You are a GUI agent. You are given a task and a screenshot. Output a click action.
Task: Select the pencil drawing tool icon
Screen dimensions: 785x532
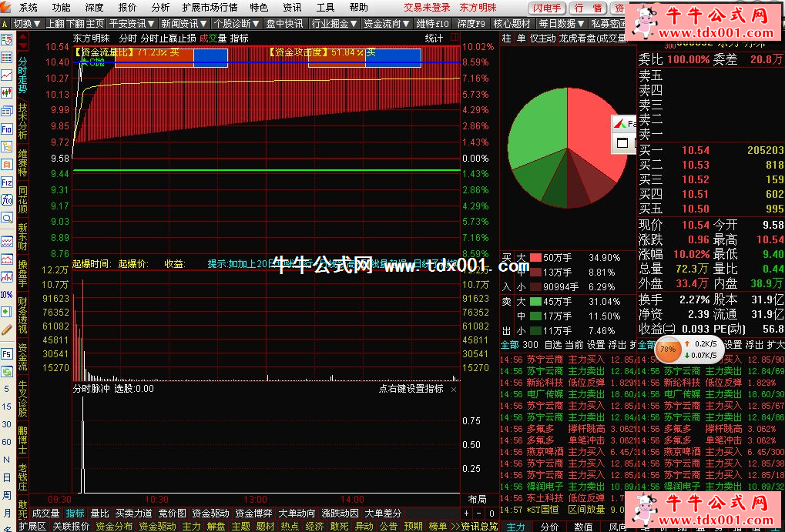tap(7, 330)
